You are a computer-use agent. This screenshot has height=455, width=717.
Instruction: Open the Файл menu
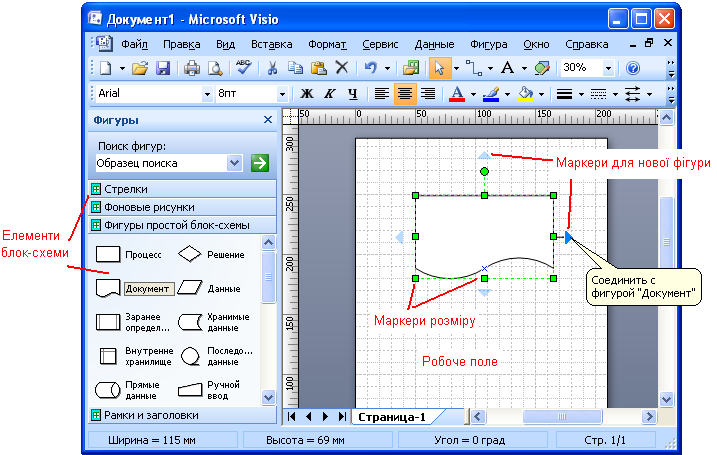(x=134, y=44)
